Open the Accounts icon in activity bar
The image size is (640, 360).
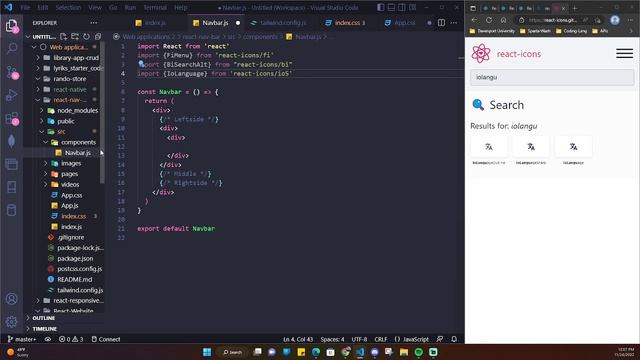[x=11, y=299]
